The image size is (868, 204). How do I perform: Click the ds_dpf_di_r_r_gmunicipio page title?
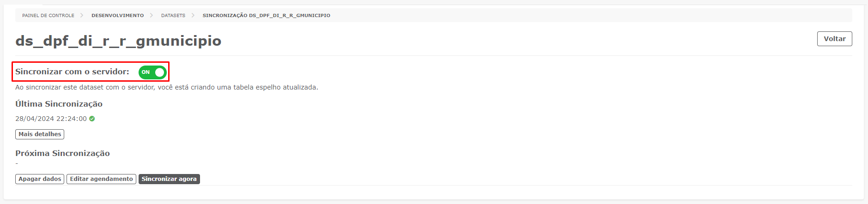coord(118,41)
